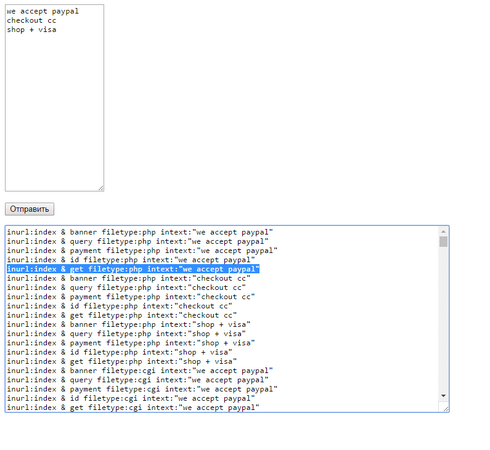Click line 'payment filetype:cgi intext:"we accept paypal"'
The image size is (490, 450).
(x=142, y=389)
